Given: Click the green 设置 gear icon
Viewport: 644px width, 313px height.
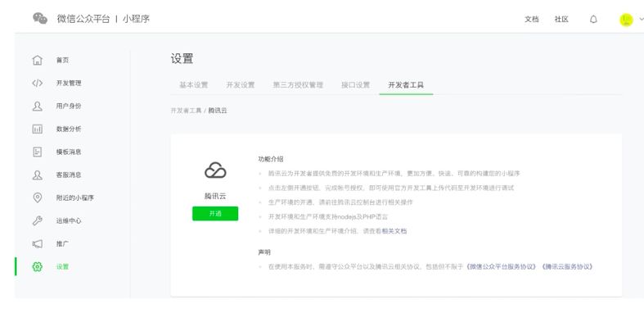Looking at the screenshot, I should [x=38, y=266].
